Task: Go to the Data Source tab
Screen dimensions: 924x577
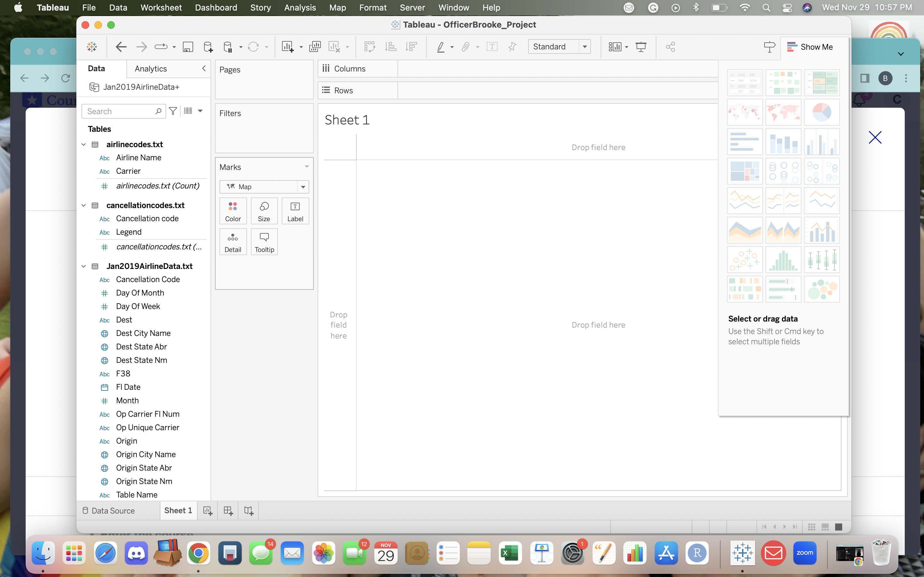Action: click(x=113, y=510)
